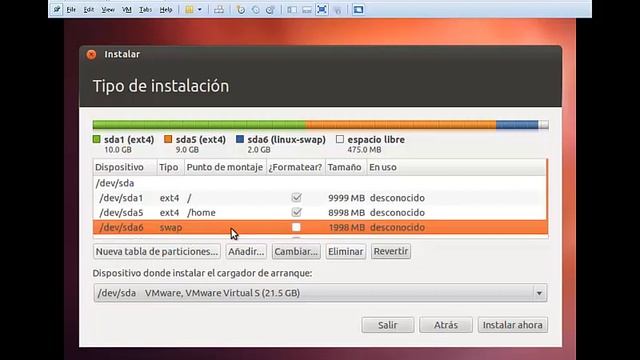Click the espacio libre legend label

[x=376, y=140]
